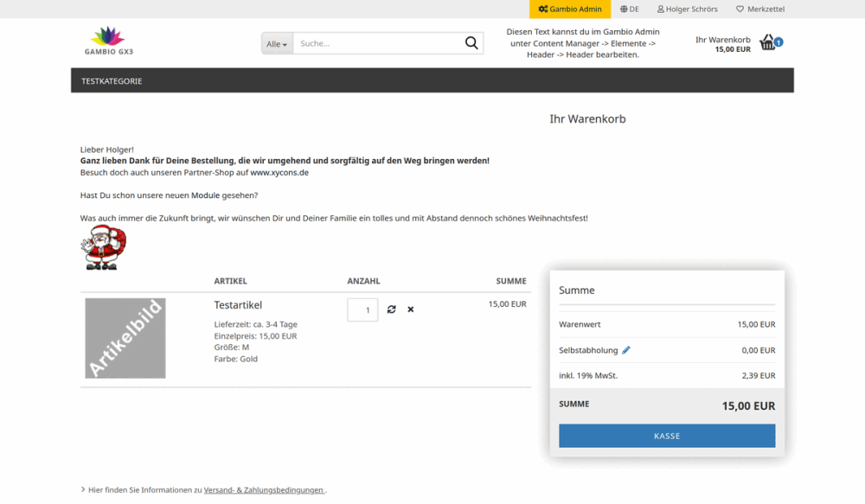Edit Selbstabholung with the pencil icon

tap(626, 350)
